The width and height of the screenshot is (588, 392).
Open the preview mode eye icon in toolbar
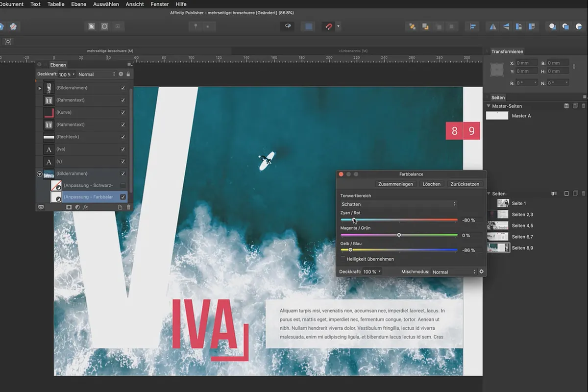coord(288,26)
